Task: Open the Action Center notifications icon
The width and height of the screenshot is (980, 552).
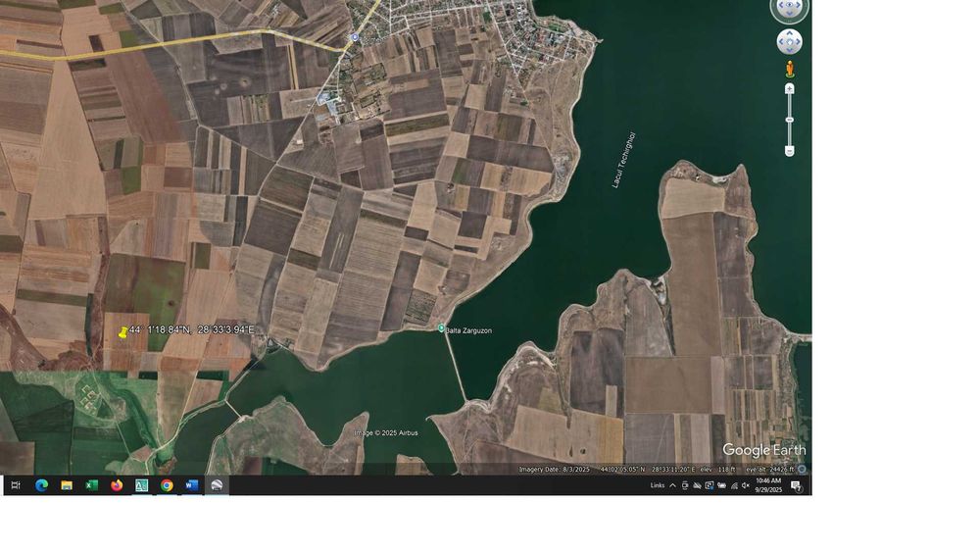Action: tap(796, 485)
